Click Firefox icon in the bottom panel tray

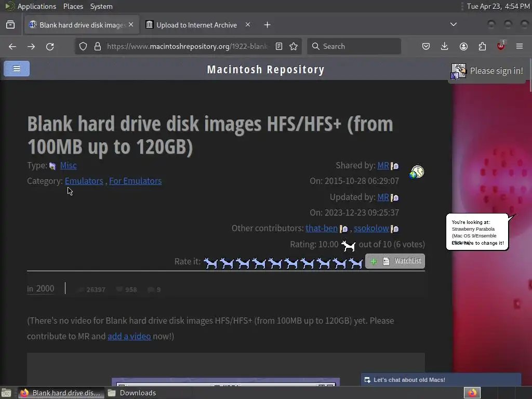(472, 393)
